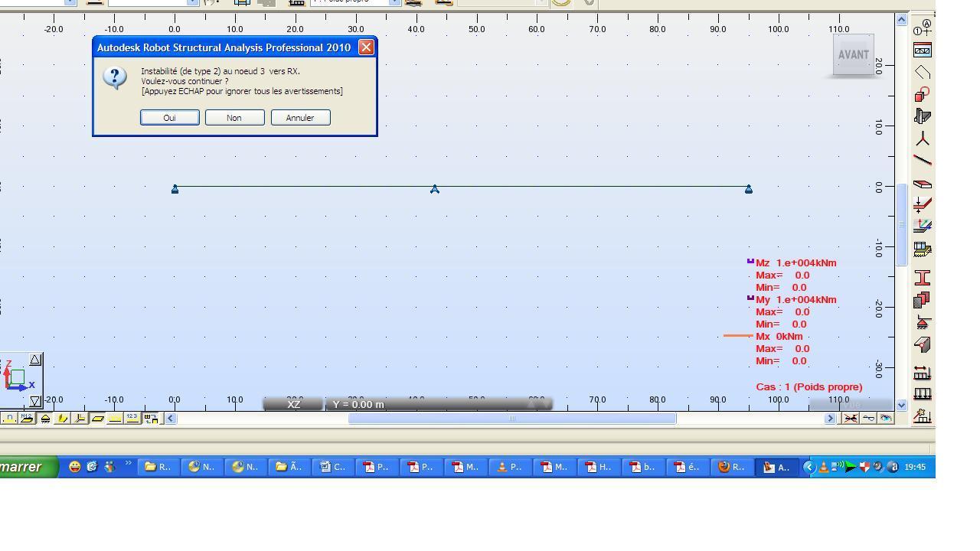Click the Non button in dialog

click(234, 118)
